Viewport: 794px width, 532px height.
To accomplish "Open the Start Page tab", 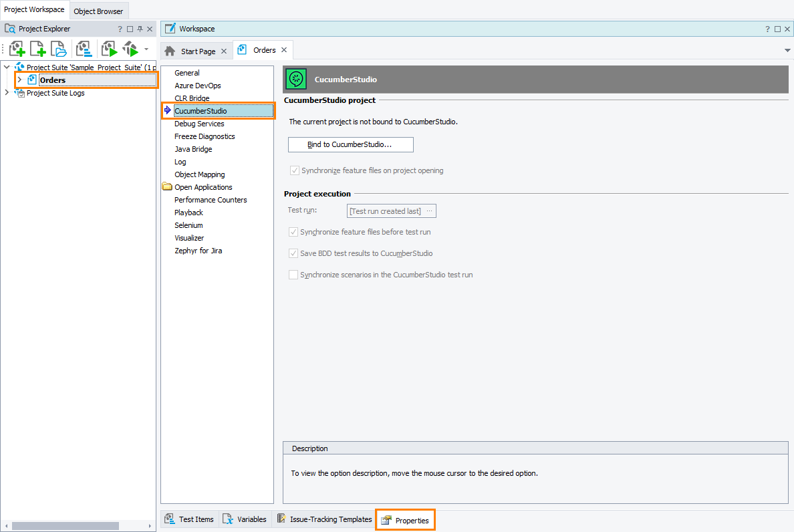I will coord(198,51).
